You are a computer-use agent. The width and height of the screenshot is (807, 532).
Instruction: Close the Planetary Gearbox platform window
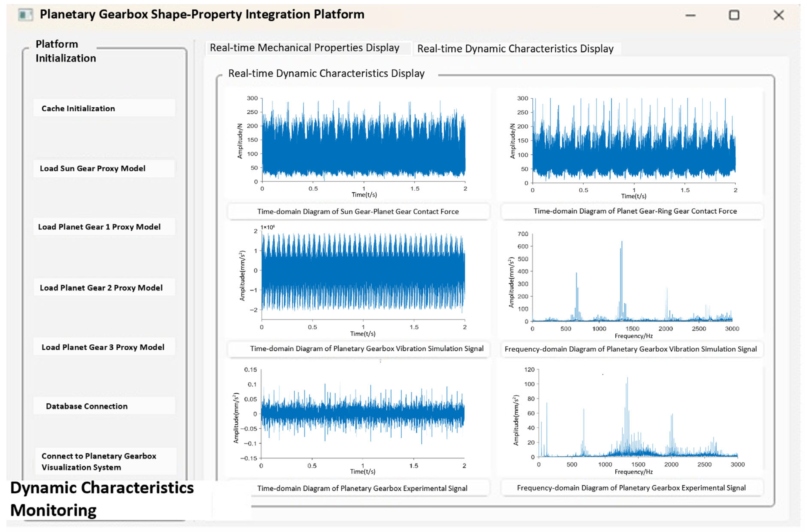778,15
